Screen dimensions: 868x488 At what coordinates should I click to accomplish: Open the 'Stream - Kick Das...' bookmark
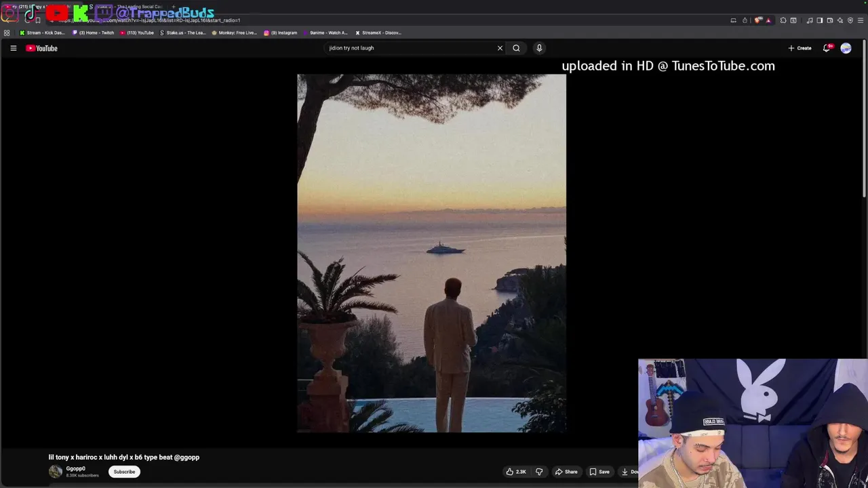point(42,33)
